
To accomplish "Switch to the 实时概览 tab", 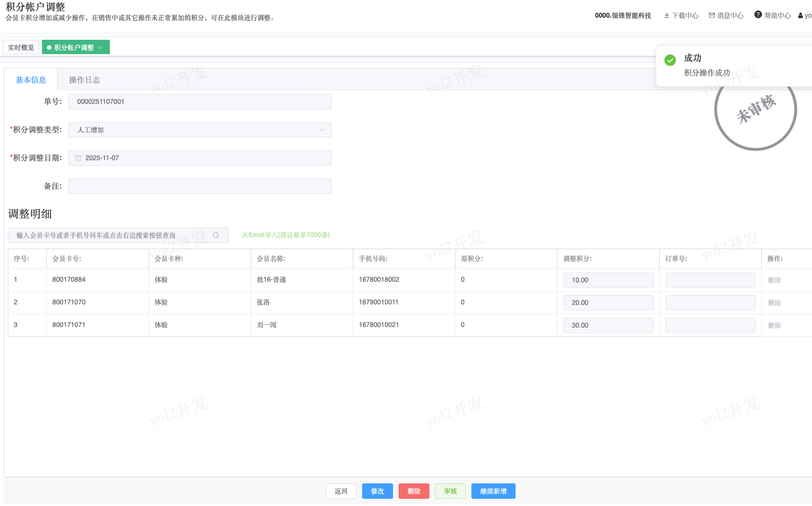I will coord(21,48).
